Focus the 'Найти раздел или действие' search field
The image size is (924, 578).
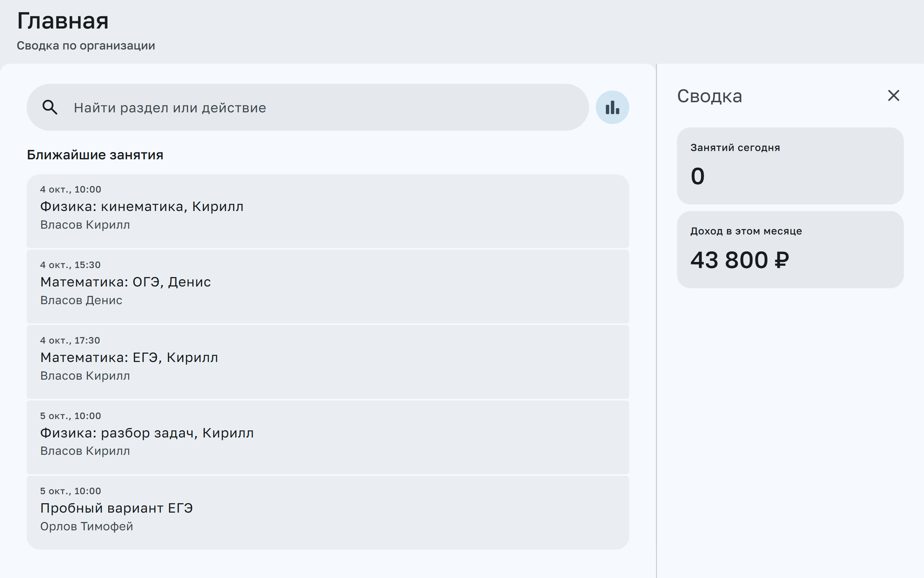pos(308,107)
